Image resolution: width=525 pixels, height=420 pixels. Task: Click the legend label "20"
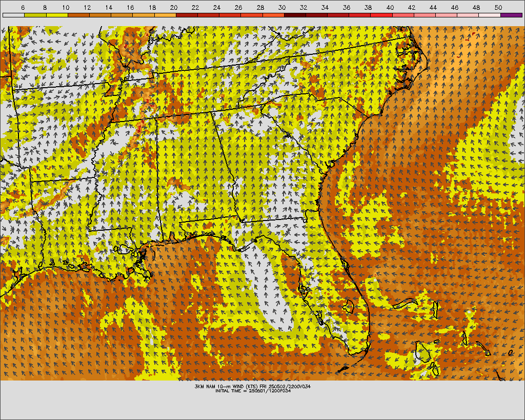(x=173, y=7)
